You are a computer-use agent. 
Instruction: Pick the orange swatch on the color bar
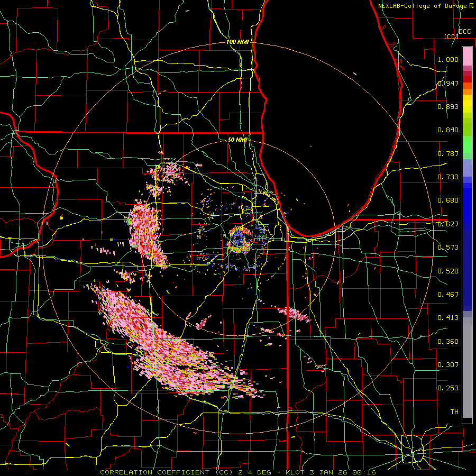(x=467, y=91)
